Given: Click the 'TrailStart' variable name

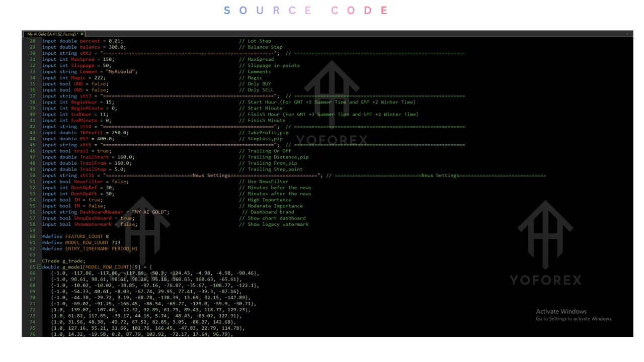Looking at the screenshot, I should pyautogui.click(x=95, y=157).
